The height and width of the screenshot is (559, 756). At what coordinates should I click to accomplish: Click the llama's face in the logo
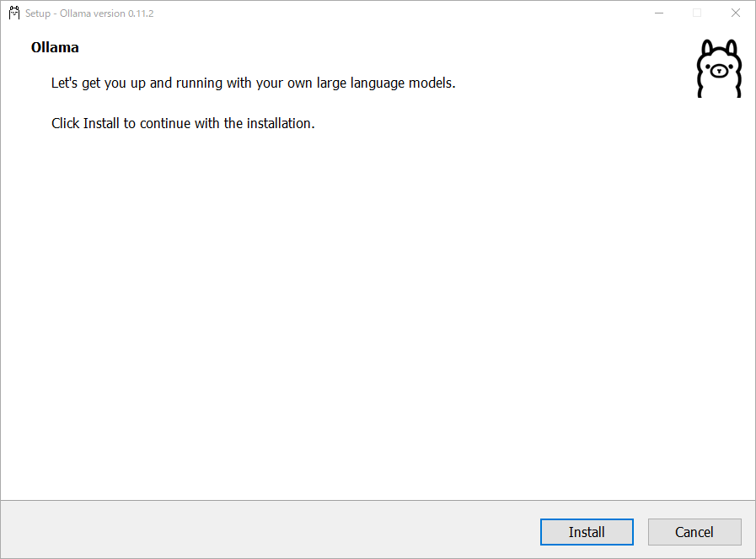pos(719,71)
